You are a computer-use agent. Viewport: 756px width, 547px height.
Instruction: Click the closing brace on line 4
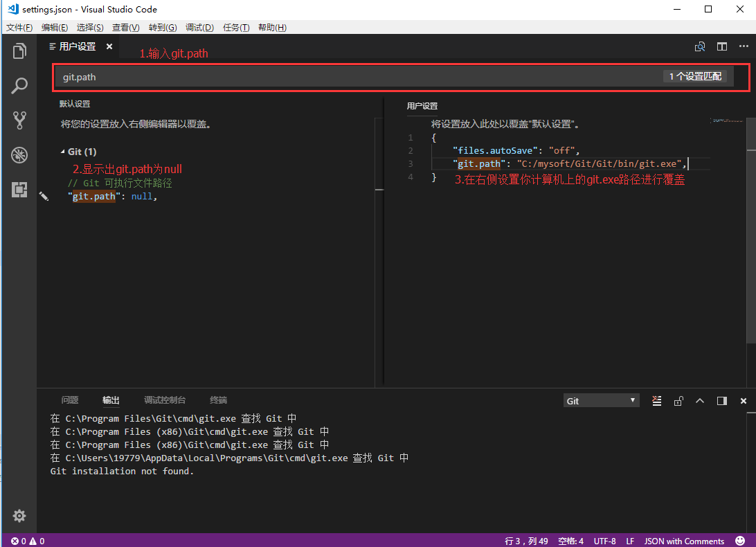tap(434, 177)
